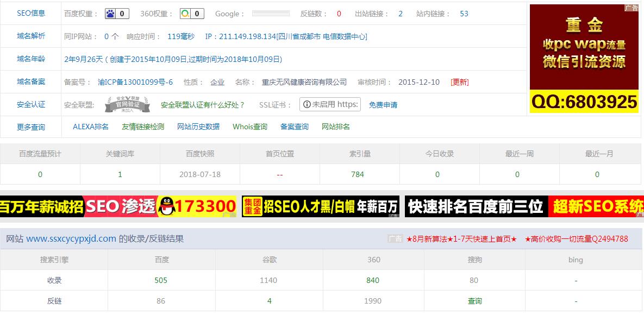Click the 域名备案 row label

tap(31, 81)
